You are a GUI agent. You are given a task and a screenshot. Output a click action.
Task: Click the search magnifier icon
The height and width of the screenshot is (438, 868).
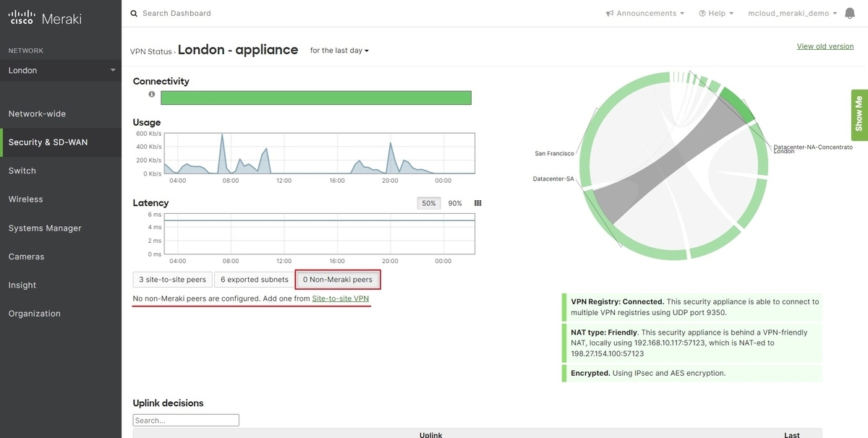134,13
